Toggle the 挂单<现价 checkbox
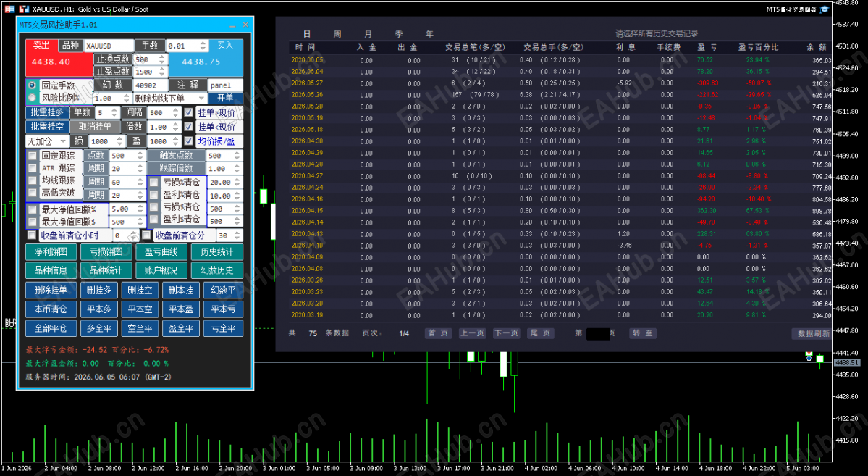Image resolution: width=868 pixels, height=476 pixels. pos(189,127)
